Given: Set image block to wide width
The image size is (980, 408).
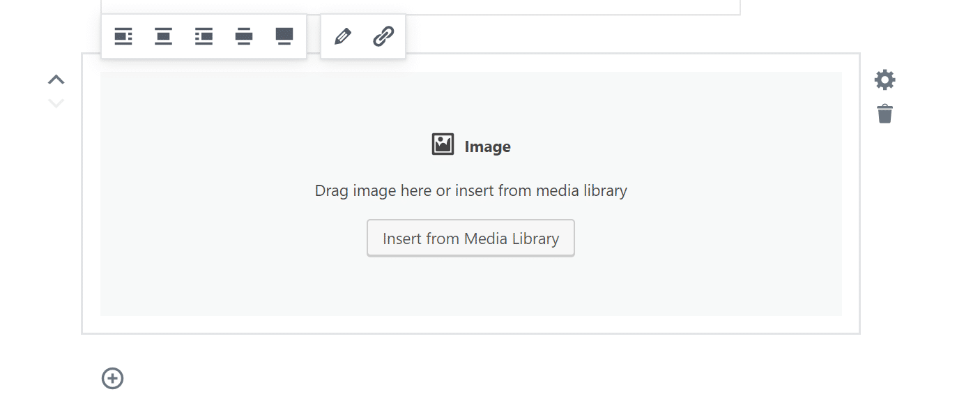Looking at the screenshot, I should [243, 36].
